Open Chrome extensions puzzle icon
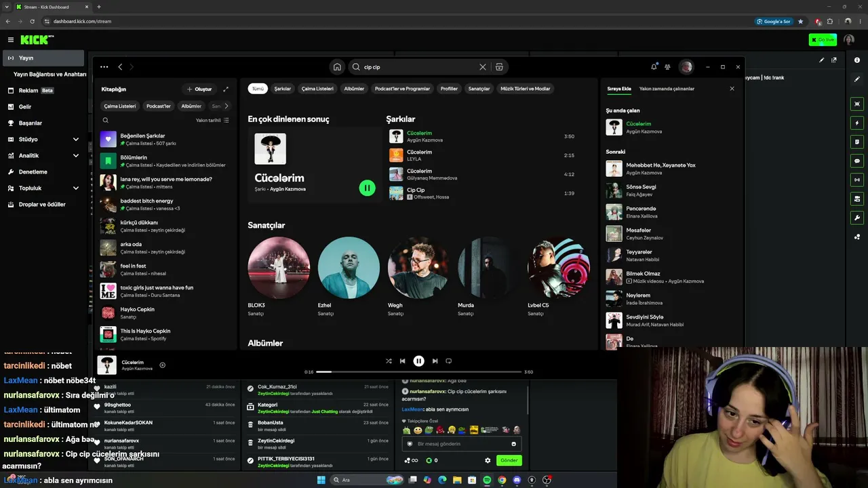The image size is (868, 488). tap(830, 21)
